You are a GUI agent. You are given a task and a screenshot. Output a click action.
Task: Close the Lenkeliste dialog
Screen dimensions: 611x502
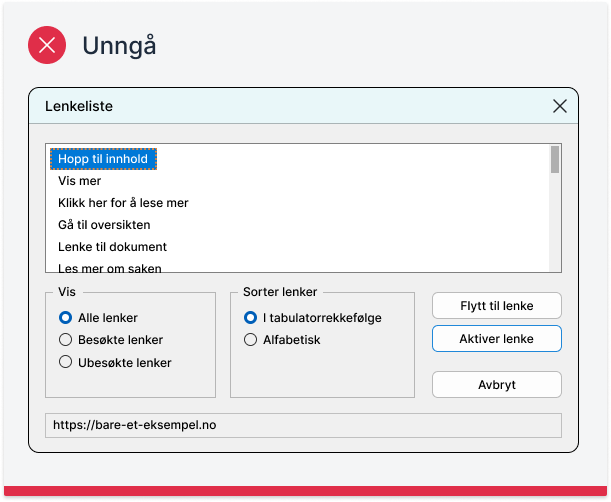(559, 106)
